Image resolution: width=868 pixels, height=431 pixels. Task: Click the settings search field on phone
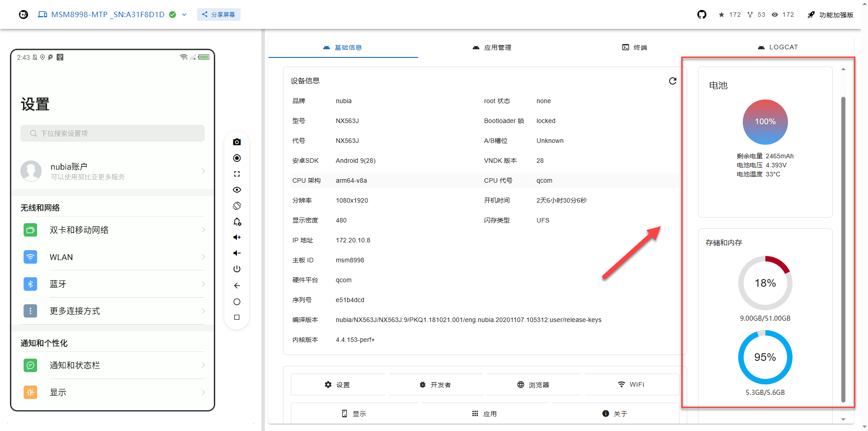[113, 133]
